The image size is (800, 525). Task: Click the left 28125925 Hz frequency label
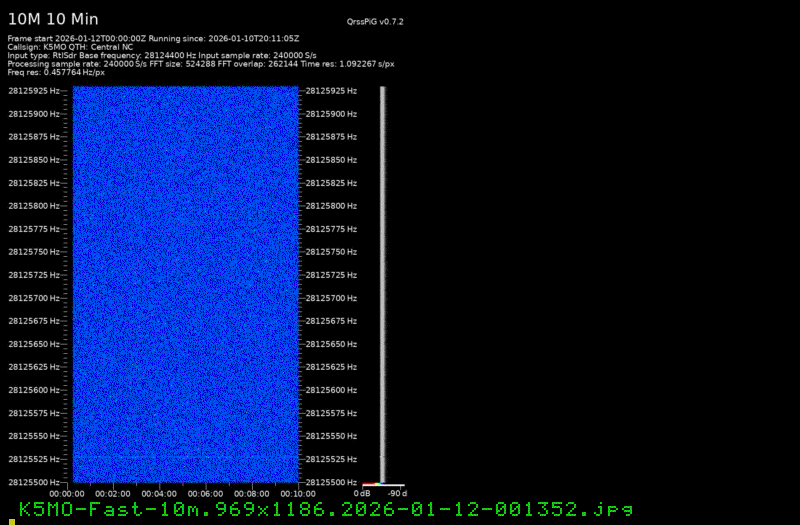[34, 91]
